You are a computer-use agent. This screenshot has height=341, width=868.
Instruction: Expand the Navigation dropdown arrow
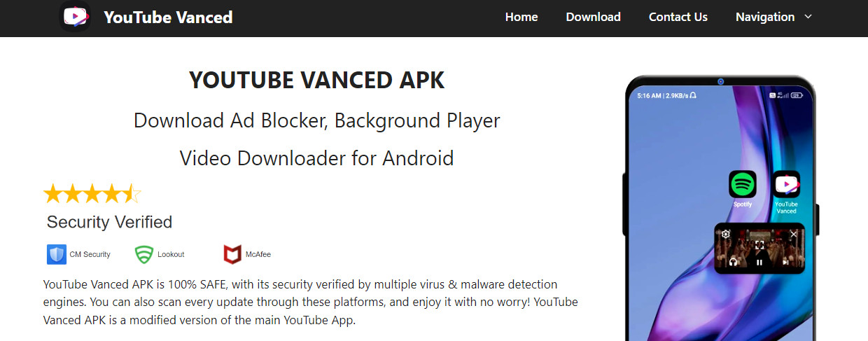pos(808,17)
